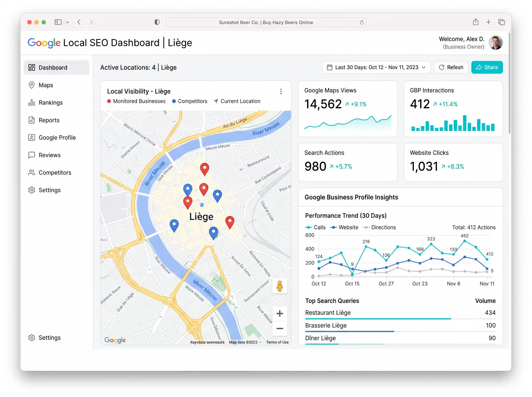This screenshot has width=532, height=397.
Task: Open the Terms of Use link
Action: tap(277, 342)
